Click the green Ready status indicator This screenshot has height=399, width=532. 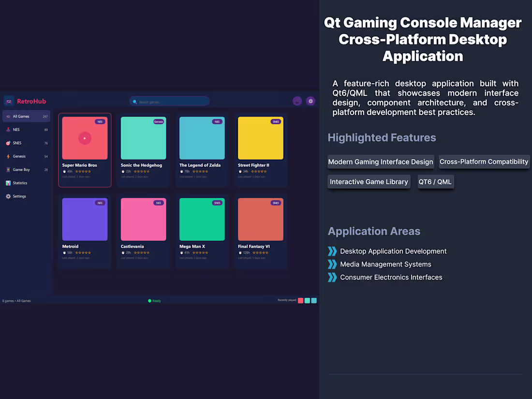point(150,300)
